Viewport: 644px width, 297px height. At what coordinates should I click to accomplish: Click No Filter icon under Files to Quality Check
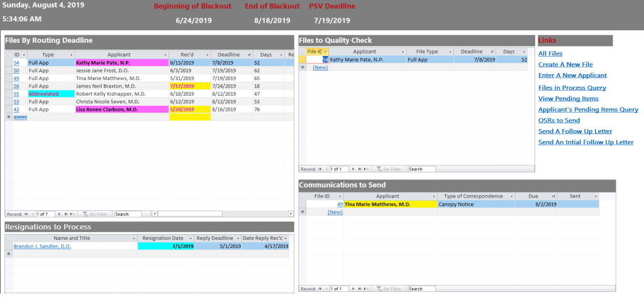388,169
